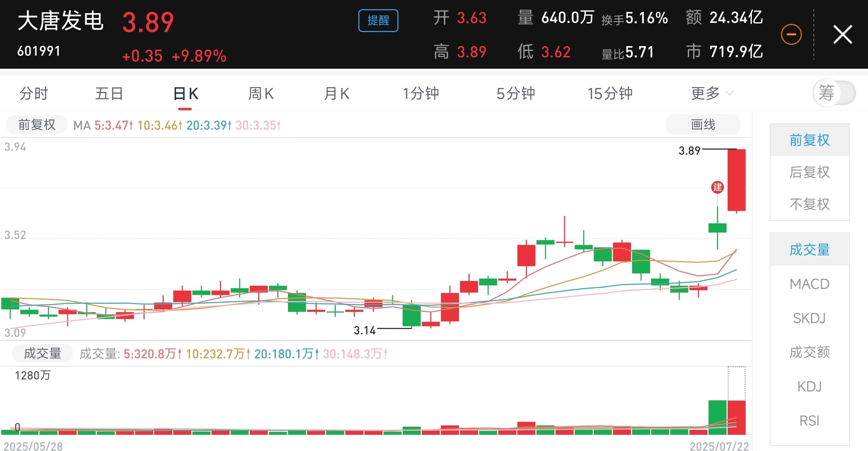The width and height of the screenshot is (868, 451).
Task: Choose 不复权 in right sidebar
Action: pos(810,204)
